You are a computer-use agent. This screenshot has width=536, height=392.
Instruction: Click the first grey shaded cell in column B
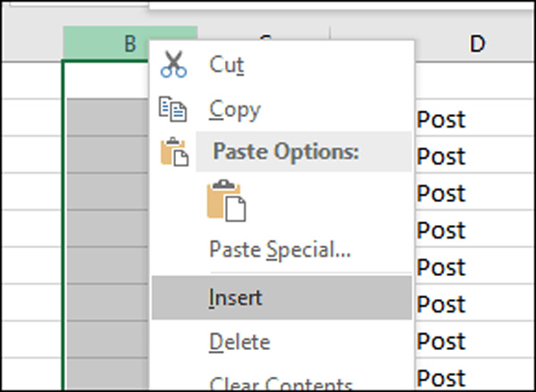click(x=108, y=117)
